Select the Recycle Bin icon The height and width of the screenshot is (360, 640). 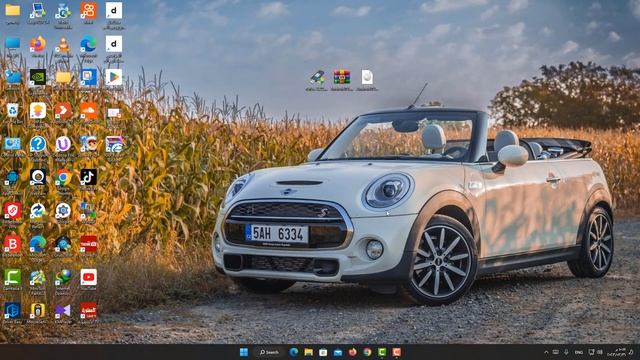pyautogui.click(x=12, y=111)
